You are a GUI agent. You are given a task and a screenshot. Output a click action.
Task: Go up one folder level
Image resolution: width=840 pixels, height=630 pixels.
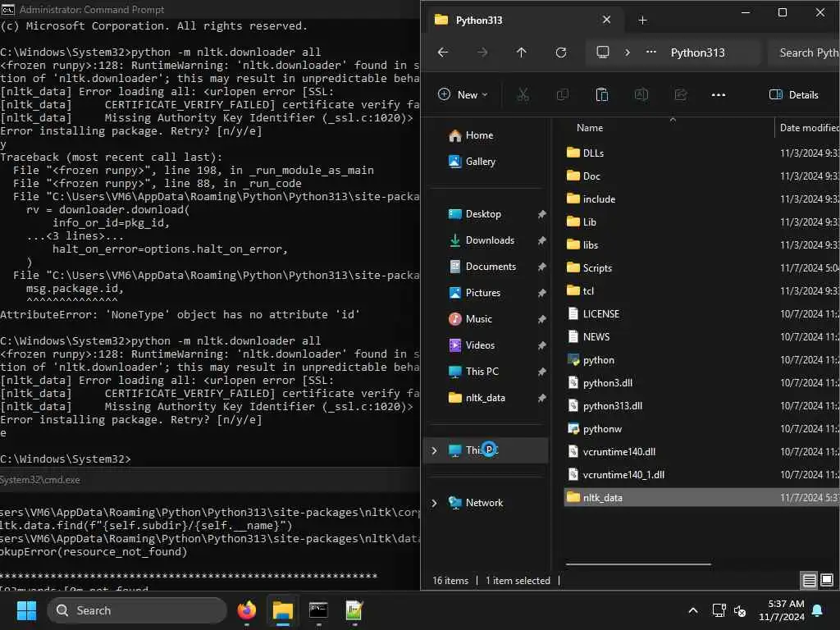point(521,52)
